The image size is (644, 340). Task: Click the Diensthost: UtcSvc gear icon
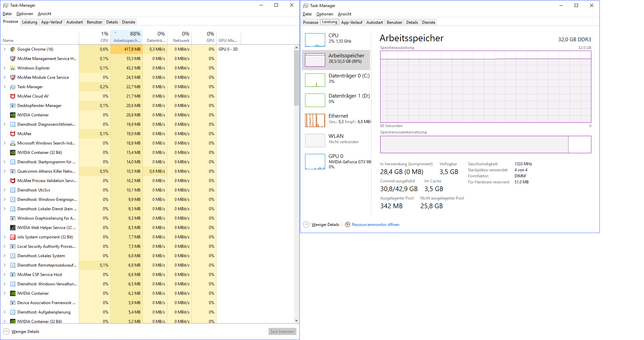point(13,190)
